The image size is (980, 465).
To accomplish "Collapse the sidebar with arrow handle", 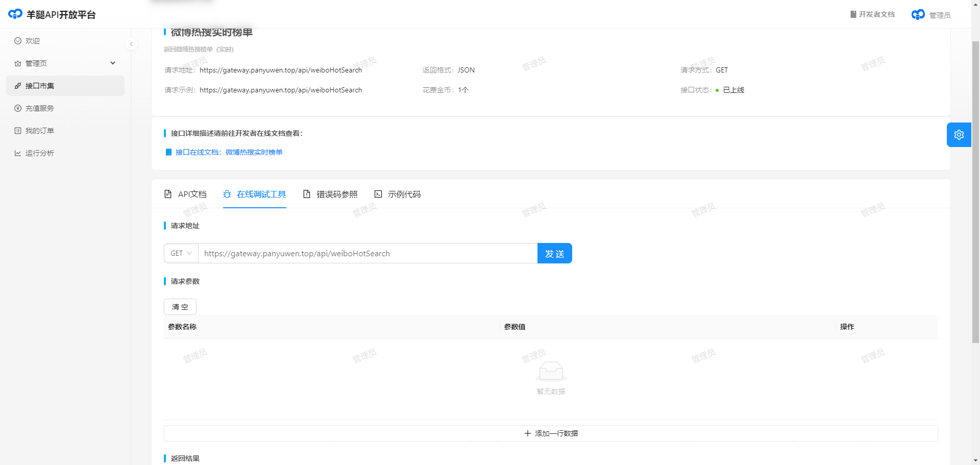I will 131,44.
